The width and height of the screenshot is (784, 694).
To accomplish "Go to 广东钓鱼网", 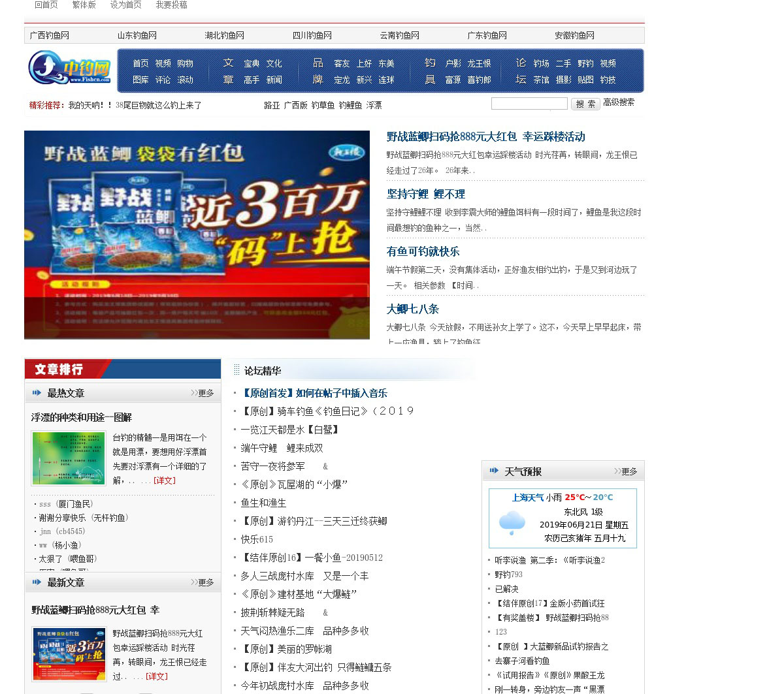I will tap(487, 35).
